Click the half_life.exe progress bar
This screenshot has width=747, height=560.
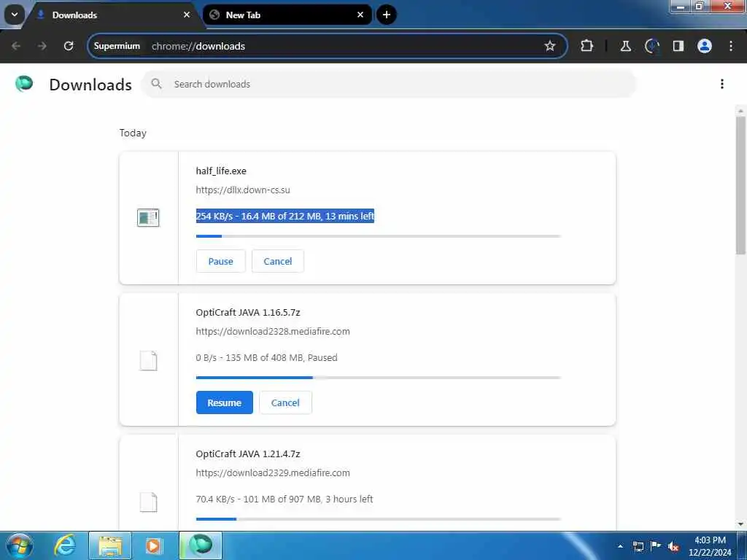[379, 236]
